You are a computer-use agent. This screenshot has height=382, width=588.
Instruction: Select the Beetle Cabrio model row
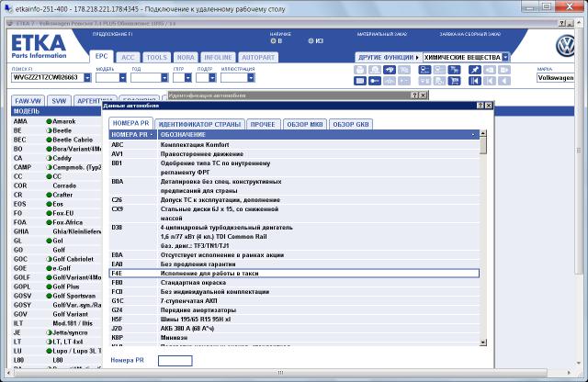(57, 140)
